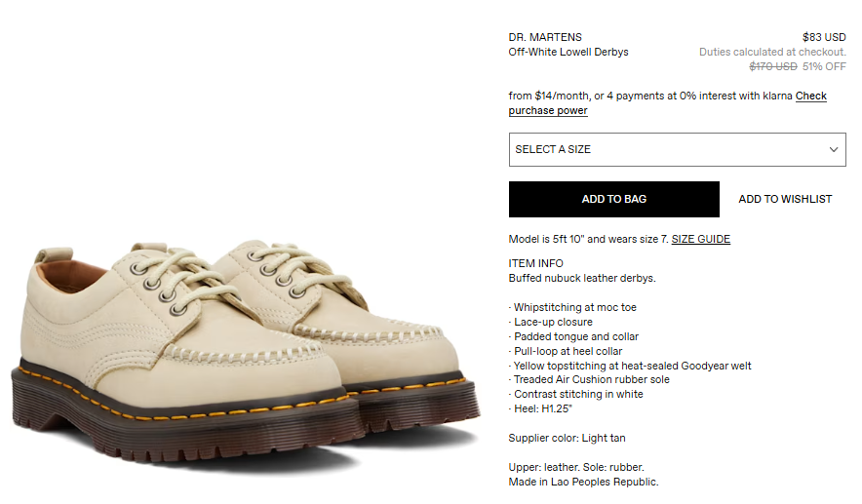Viewport: 862px width, 504px height.
Task: Click the ITEM INFO heading
Action: point(535,263)
